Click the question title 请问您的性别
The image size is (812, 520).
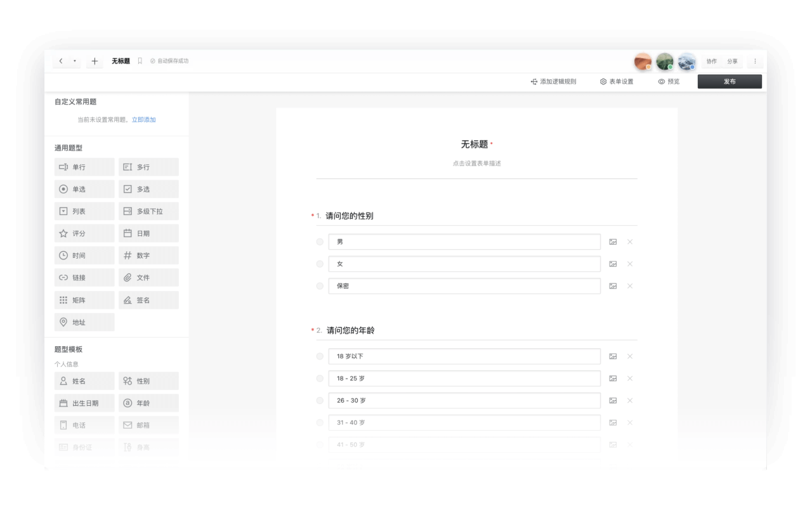tap(350, 216)
